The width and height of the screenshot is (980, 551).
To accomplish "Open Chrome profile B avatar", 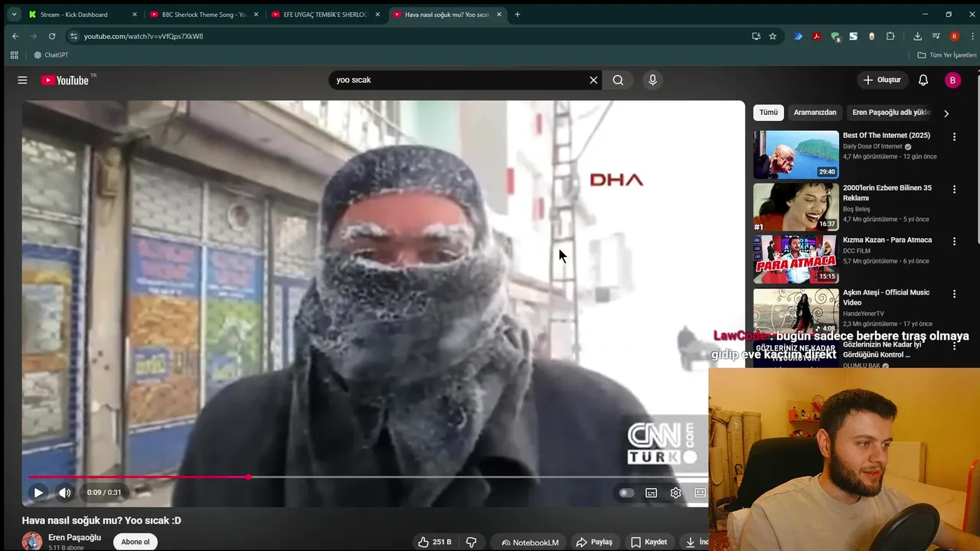I will tap(954, 36).
